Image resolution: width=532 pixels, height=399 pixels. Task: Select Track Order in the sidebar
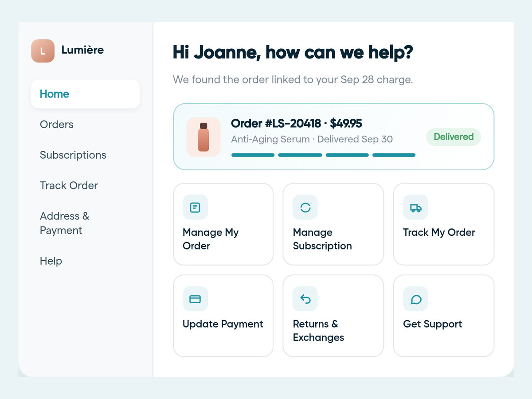click(x=86, y=186)
